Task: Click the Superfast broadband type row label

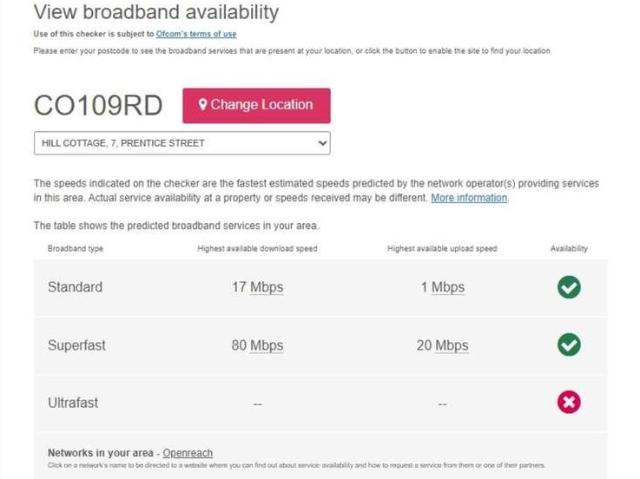Action: coord(77,345)
